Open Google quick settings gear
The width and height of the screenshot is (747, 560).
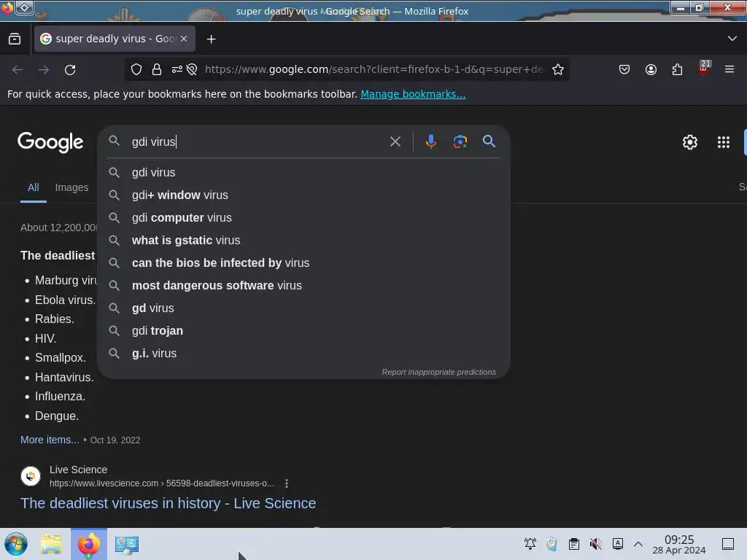click(690, 142)
